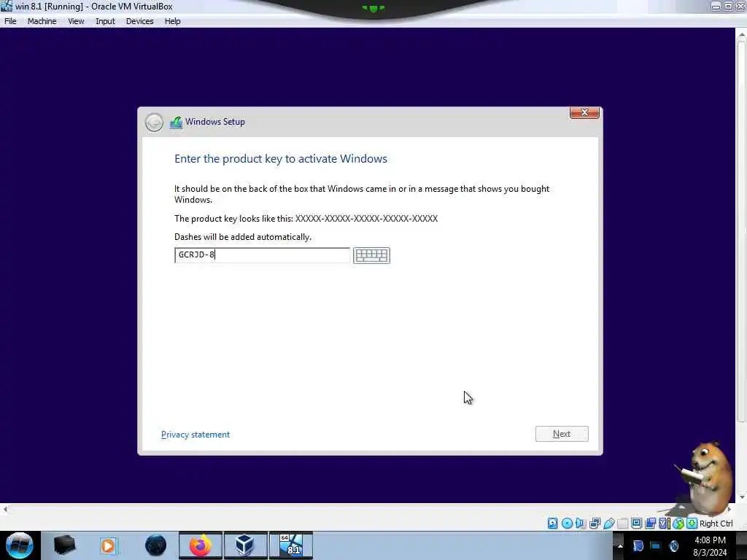The image size is (747, 560).
Task: Show hidden system tray icons
Action: pos(620,546)
